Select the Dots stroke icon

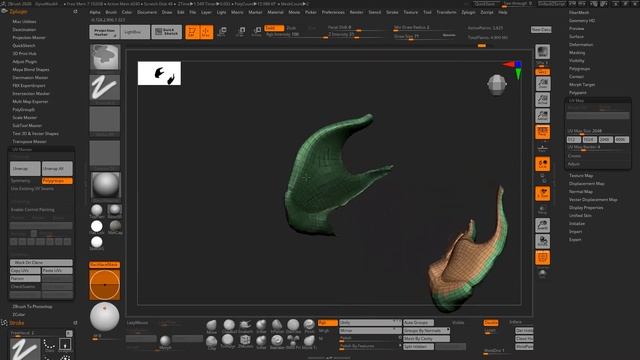pos(49,345)
